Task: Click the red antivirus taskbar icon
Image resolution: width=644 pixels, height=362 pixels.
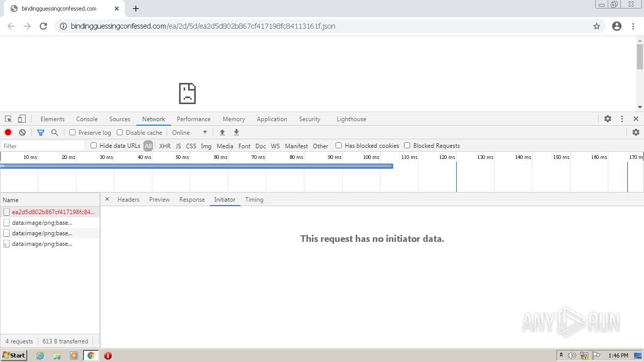Action: click(108, 355)
